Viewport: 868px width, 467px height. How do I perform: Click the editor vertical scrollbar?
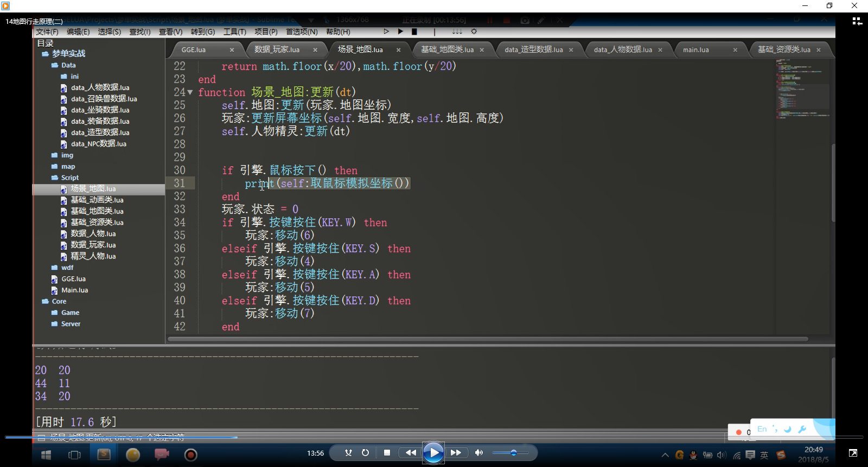[x=833, y=182]
